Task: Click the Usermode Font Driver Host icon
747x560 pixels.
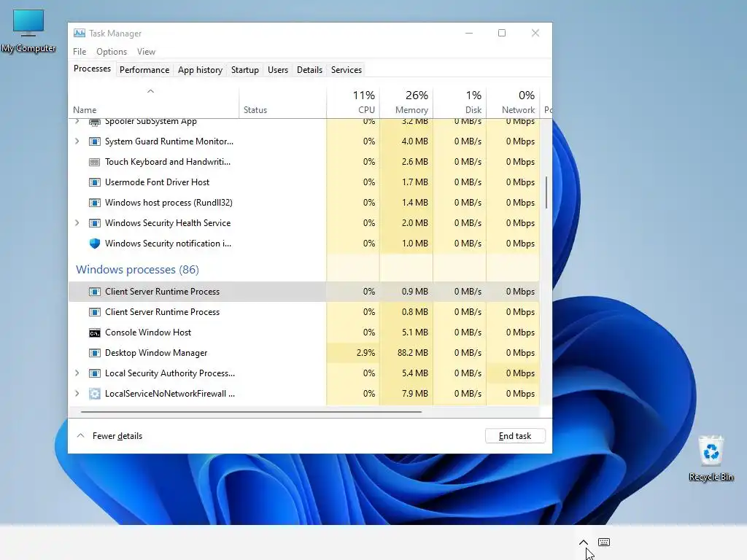Action: point(95,182)
